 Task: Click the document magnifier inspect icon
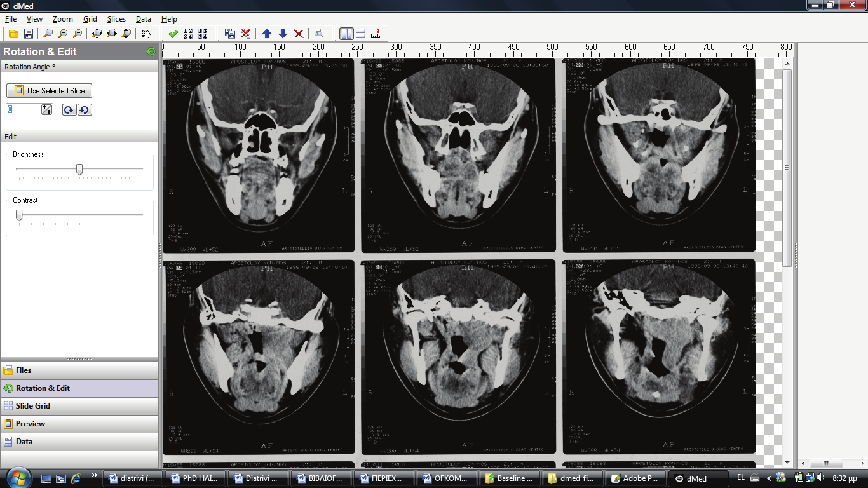click(319, 34)
